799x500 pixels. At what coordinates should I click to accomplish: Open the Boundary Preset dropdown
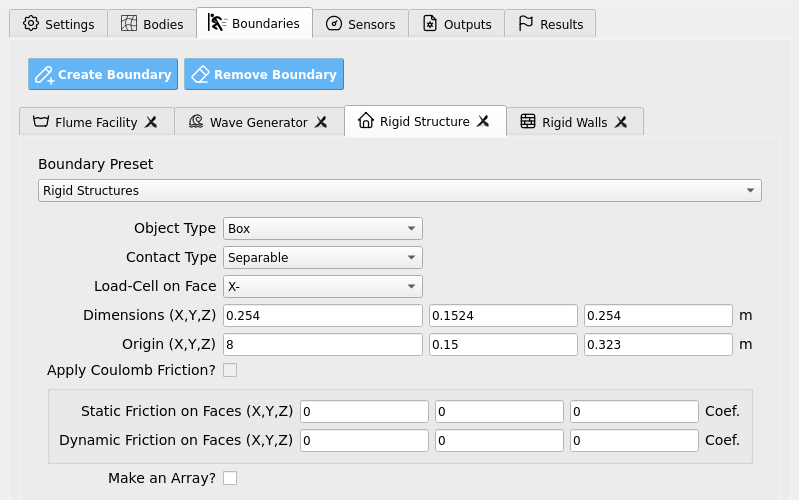[x=400, y=191]
